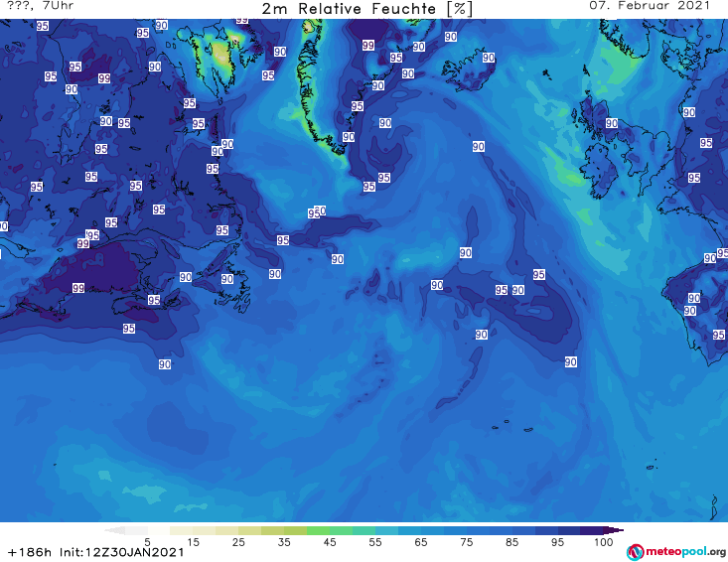
Task: Click the color scale label "55"
Action: pos(375,542)
